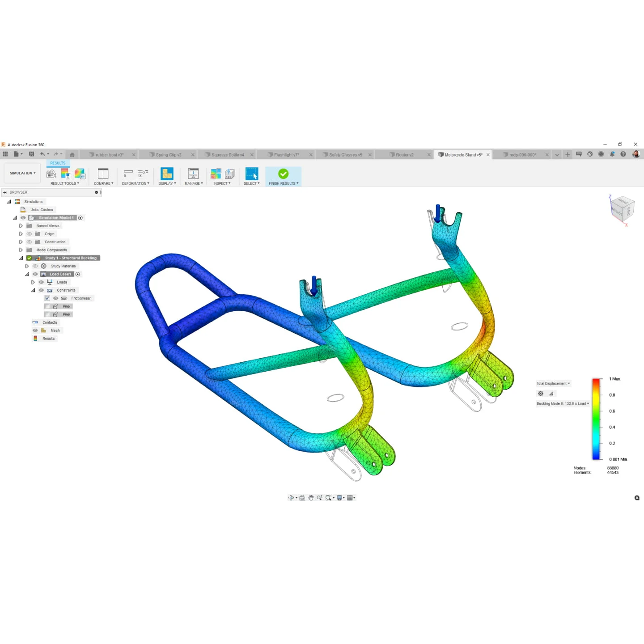Select the Pan hand tool in navigation bar
This screenshot has width=644, height=644.
click(311, 498)
